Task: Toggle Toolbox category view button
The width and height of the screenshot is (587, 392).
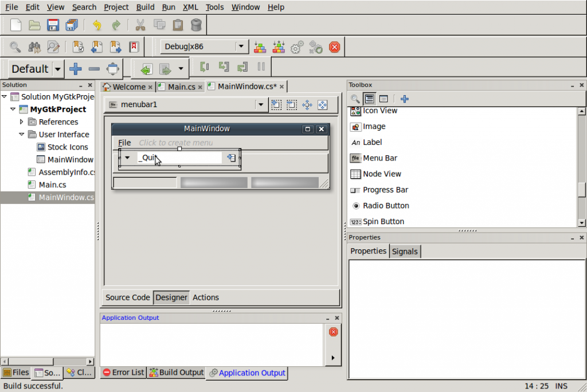Action: (x=370, y=99)
